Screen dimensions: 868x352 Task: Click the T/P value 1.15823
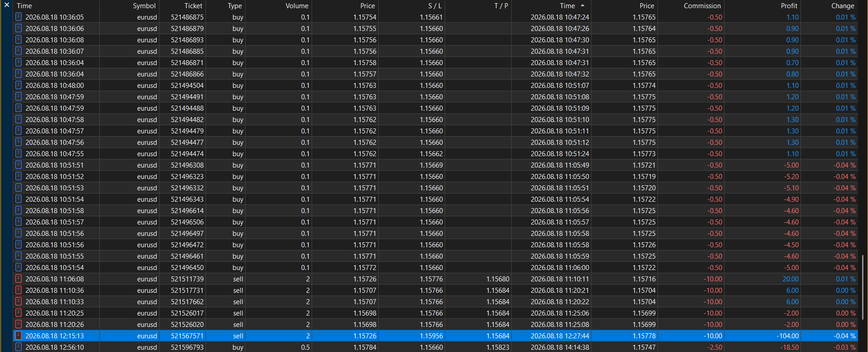pyautogui.click(x=498, y=347)
